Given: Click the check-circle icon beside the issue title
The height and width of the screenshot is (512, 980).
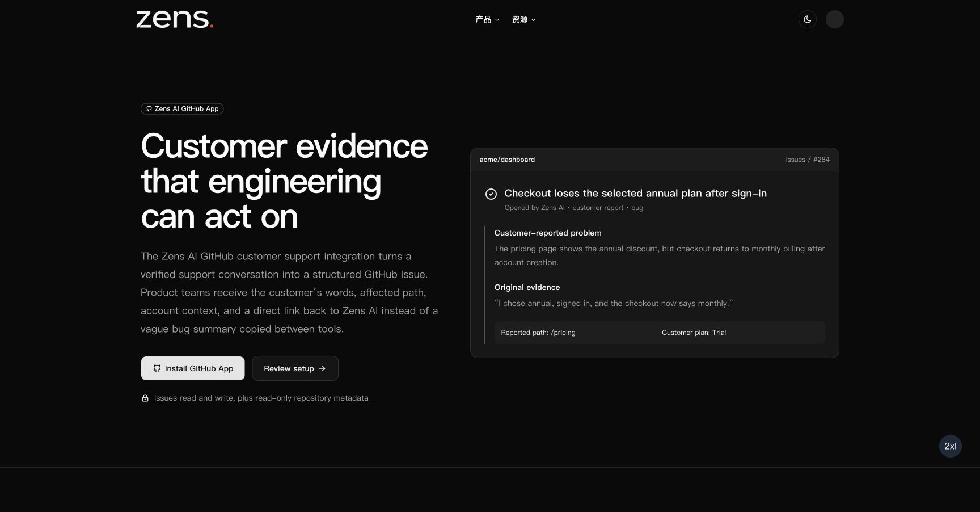Looking at the screenshot, I should (491, 194).
